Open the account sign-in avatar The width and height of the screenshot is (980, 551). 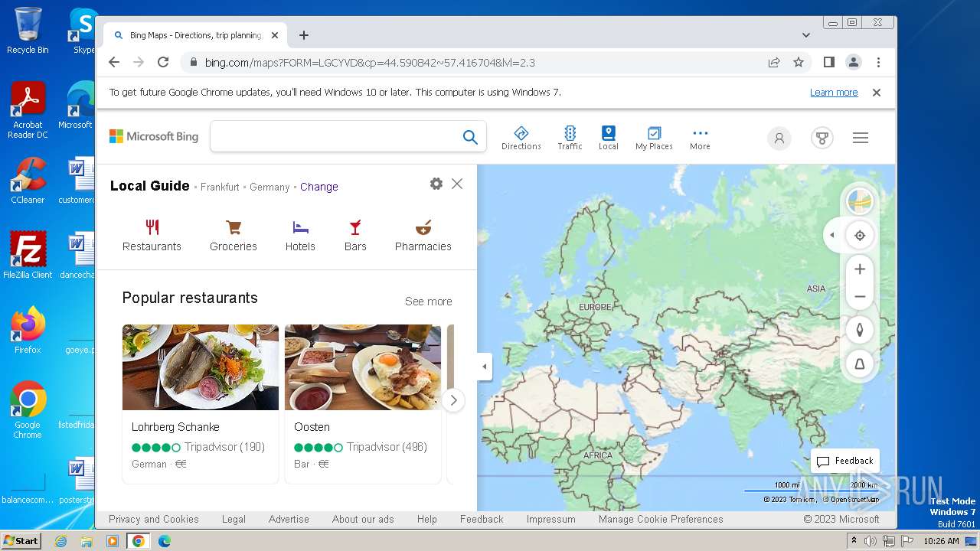779,138
